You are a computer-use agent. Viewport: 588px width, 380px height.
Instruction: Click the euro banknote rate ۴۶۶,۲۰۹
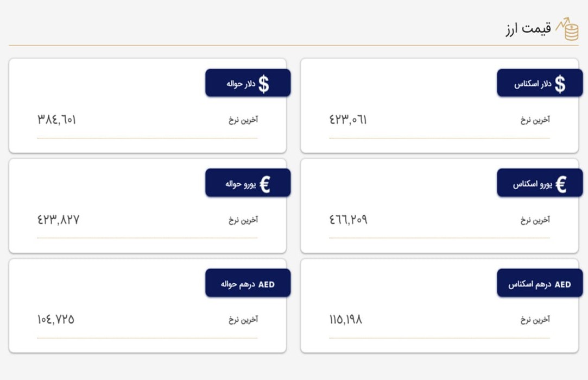point(349,219)
